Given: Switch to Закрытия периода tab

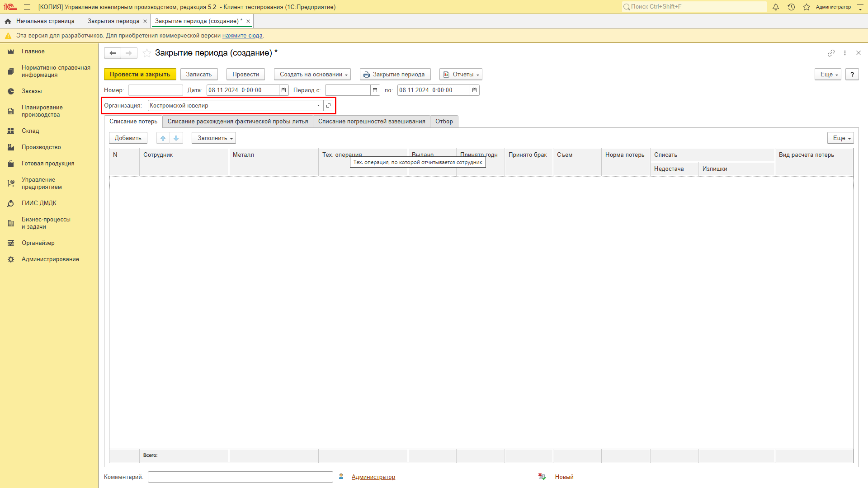Looking at the screenshot, I should tap(113, 21).
